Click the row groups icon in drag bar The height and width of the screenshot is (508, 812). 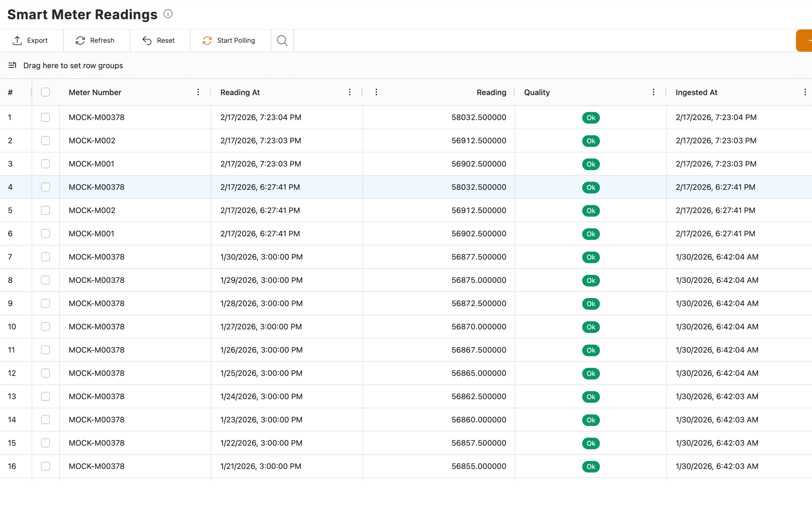tap(12, 65)
